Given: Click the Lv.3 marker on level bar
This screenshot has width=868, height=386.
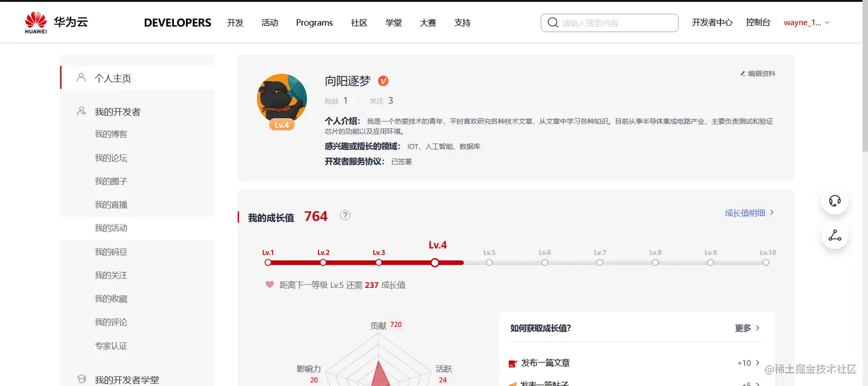Looking at the screenshot, I should 378,262.
